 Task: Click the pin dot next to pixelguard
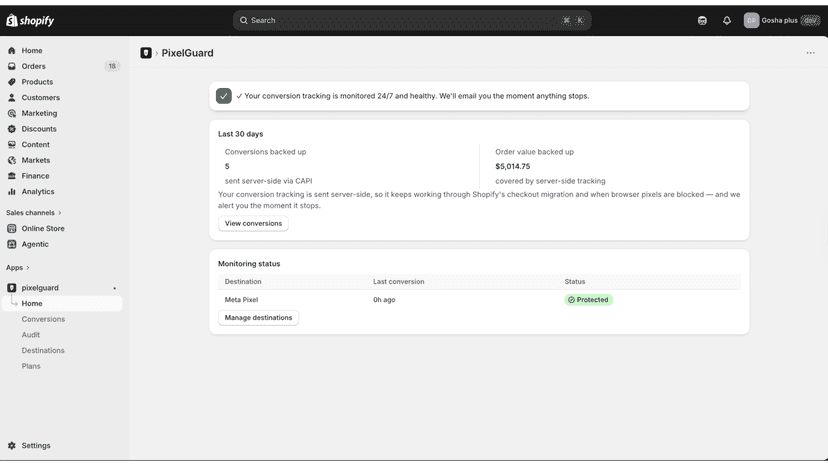tap(115, 288)
